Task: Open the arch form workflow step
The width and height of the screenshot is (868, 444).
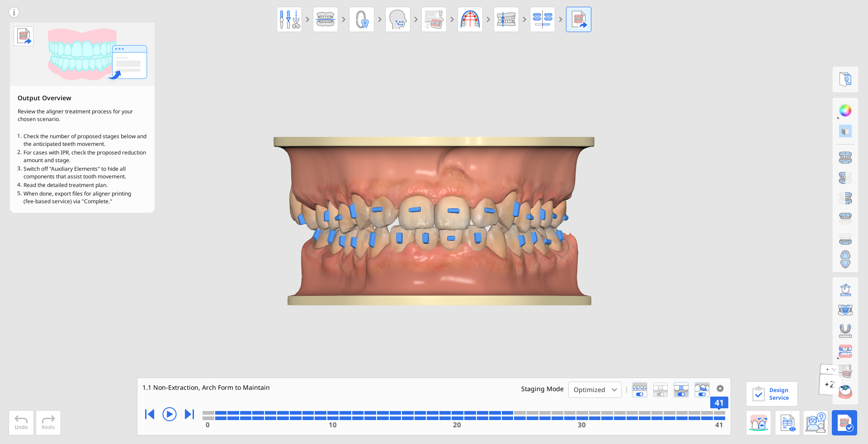Action: coord(470,19)
